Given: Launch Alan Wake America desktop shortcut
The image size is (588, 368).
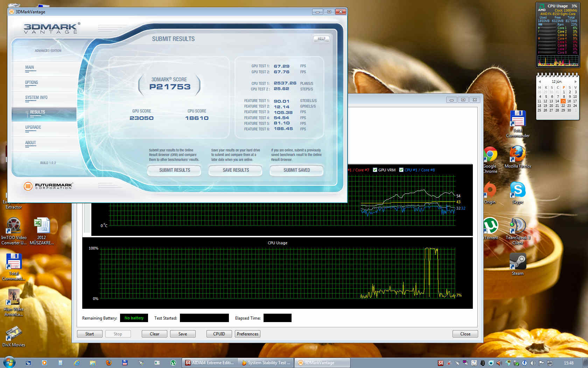Looking at the screenshot, I should (14, 302).
